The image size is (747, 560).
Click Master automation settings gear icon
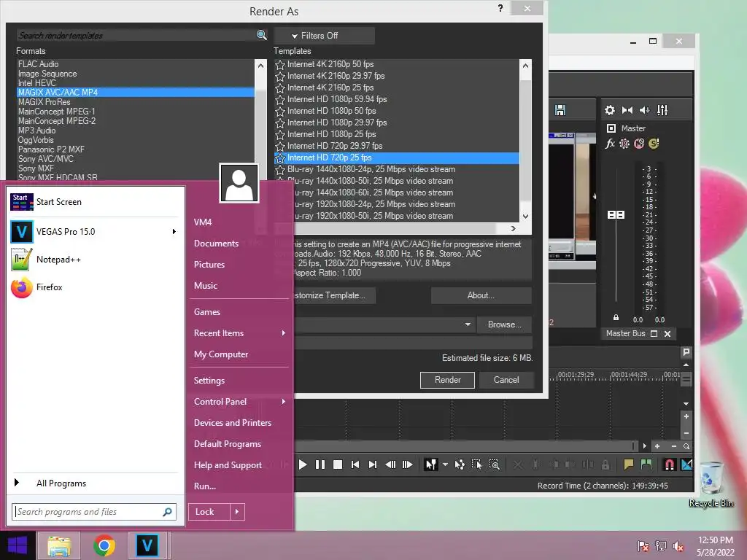click(624, 144)
